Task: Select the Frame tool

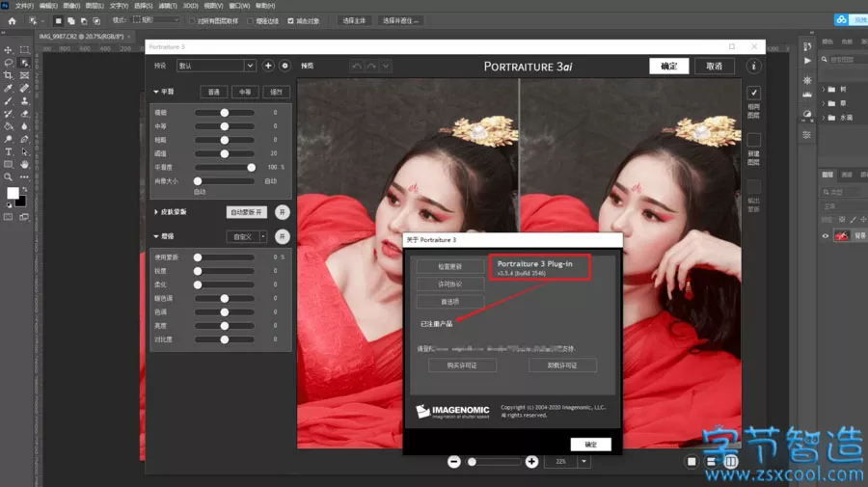Action: coord(24,75)
